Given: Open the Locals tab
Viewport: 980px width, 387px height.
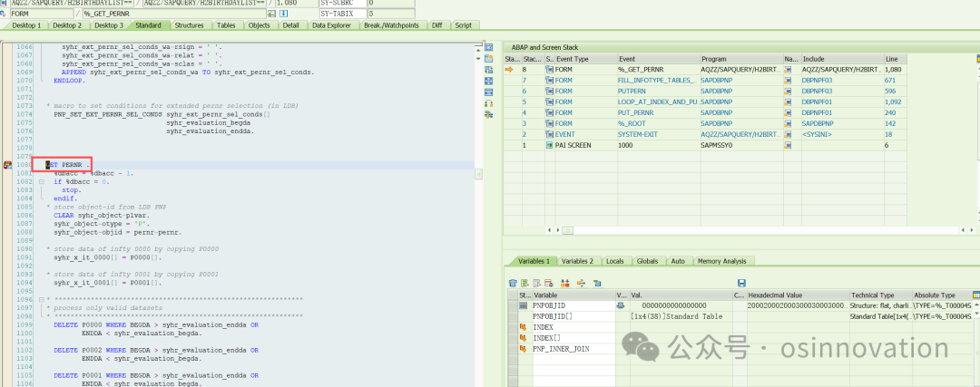Looking at the screenshot, I should pyautogui.click(x=615, y=261).
